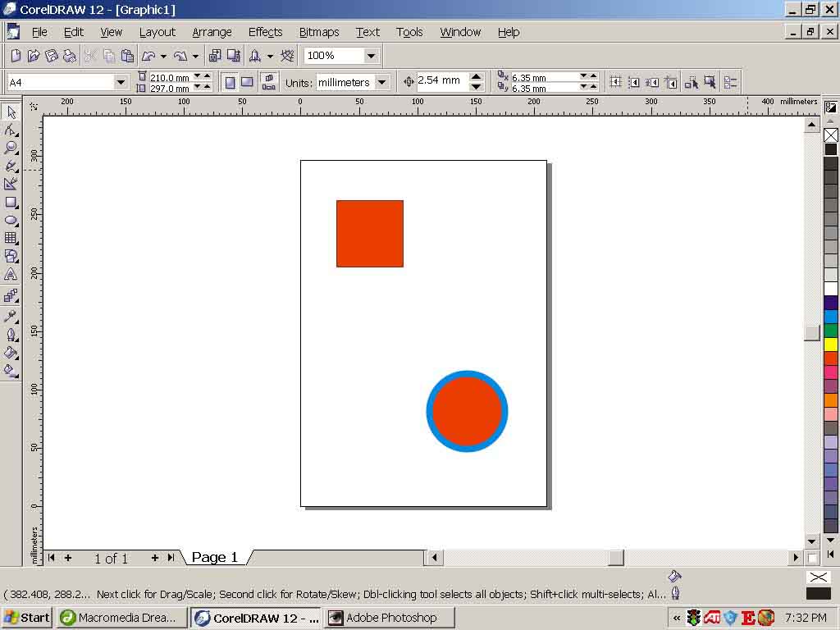Switch to Adobe Photoshop in the taskbar
The image size is (840, 630).
(390, 618)
